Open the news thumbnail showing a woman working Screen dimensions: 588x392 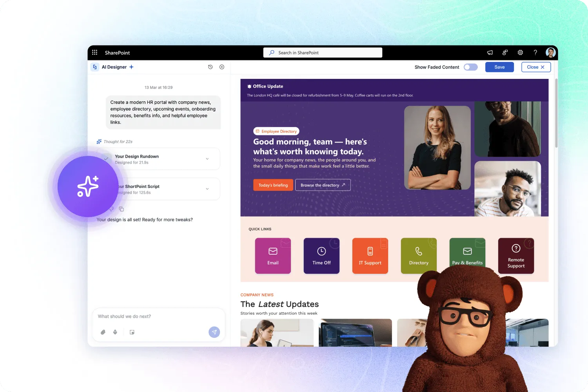click(x=277, y=333)
